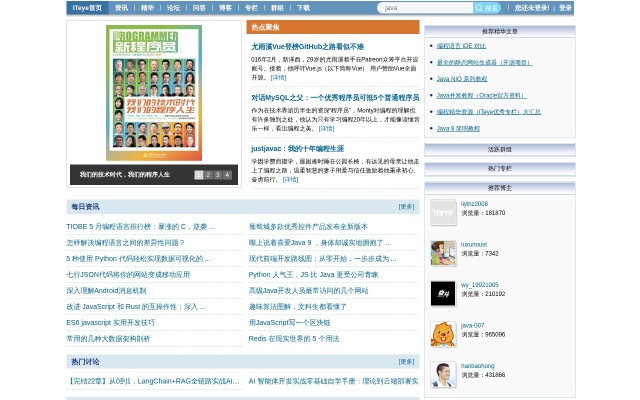640x400 pixels.
Task: Click java-007's orange bear avatar
Action: (443, 334)
